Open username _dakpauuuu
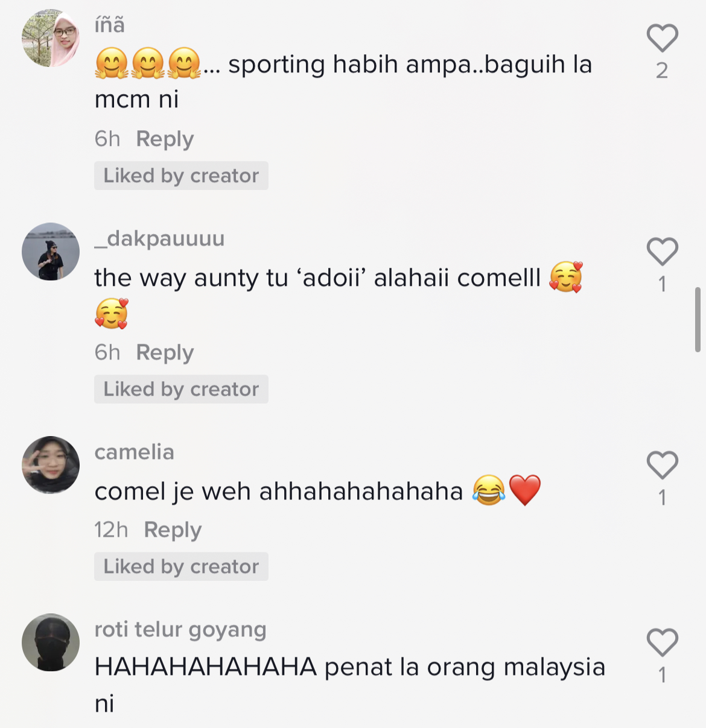This screenshot has height=728, width=706. click(160, 239)
